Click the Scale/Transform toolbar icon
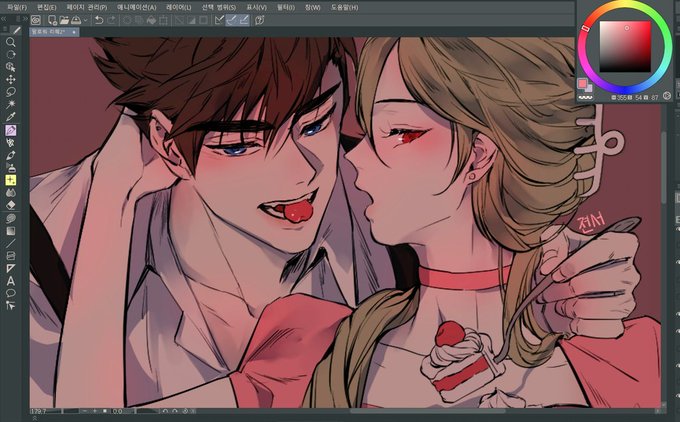680x422 pixels. click(163, 20)
